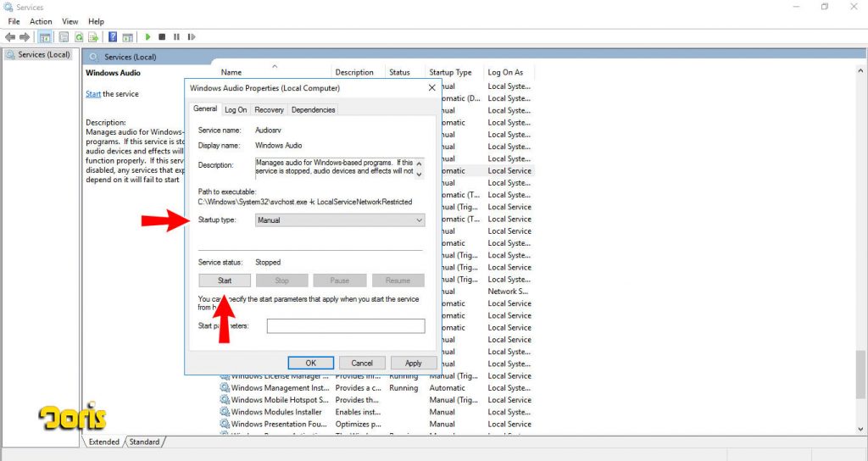This screenshot has width=868, height=461.
Task: Click the services list vertical scrollbar thumb
Action: point(860,374)
